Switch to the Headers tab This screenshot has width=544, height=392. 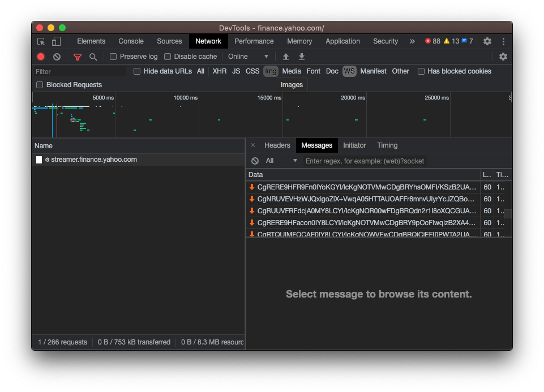tap(277, 145)
